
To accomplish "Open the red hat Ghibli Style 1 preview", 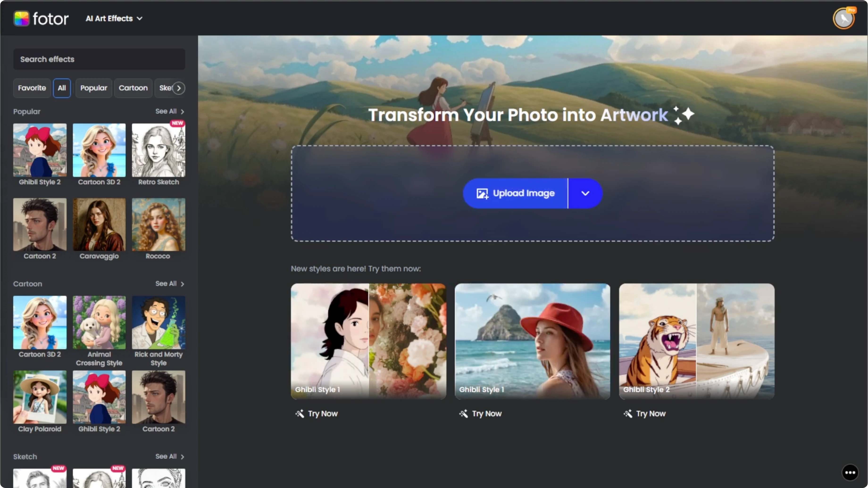I will point(532,341).
